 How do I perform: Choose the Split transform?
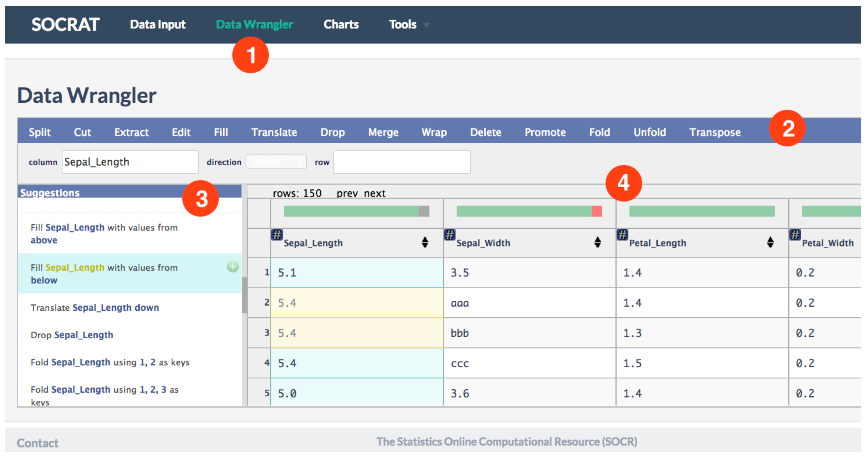(x=40, y=132)
